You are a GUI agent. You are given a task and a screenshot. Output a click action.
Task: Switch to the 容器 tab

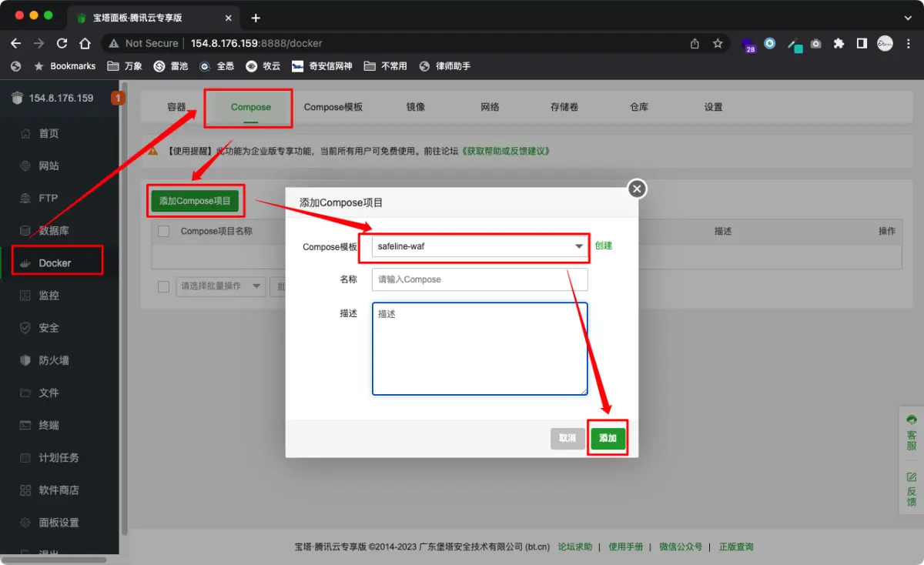(x=176, y=107)
